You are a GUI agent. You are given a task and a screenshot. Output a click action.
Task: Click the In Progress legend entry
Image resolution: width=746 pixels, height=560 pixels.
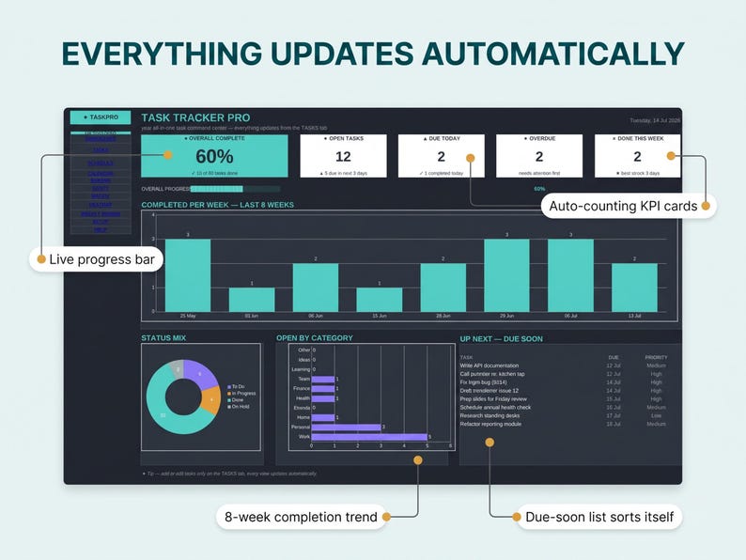tap(241, 394)
